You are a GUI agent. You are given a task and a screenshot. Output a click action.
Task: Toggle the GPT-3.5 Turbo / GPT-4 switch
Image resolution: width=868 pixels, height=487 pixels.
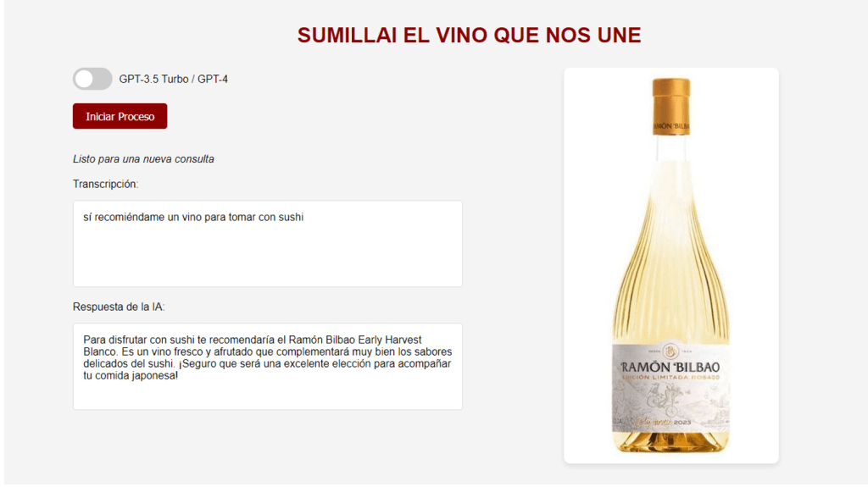(x=92, y=79)
